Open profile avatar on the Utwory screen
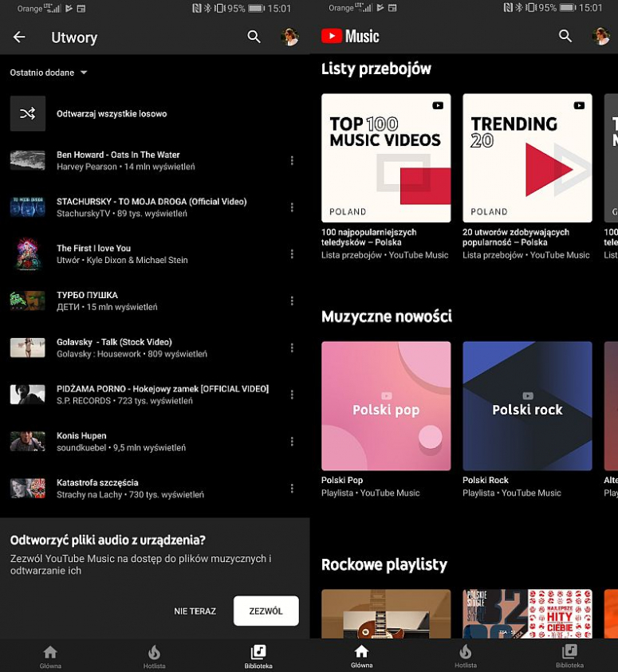This screenshot has height=672, width=618. (x=289, y=37)
